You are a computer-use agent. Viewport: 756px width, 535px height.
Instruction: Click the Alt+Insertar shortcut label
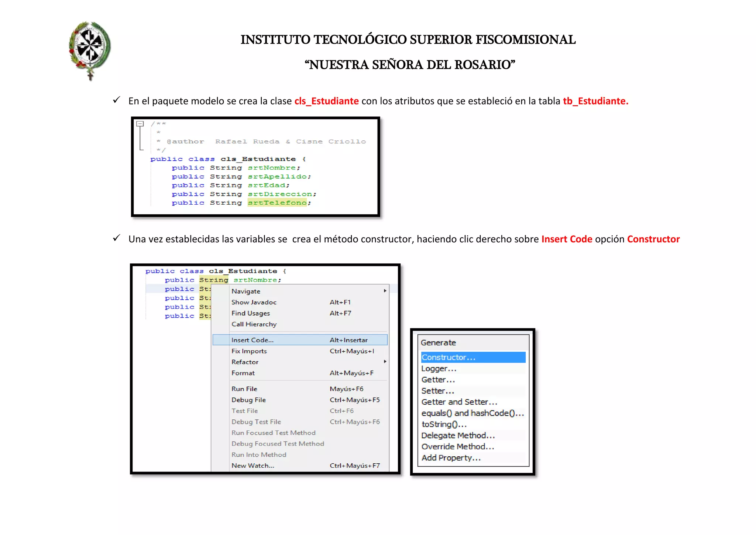coord(348,340)
